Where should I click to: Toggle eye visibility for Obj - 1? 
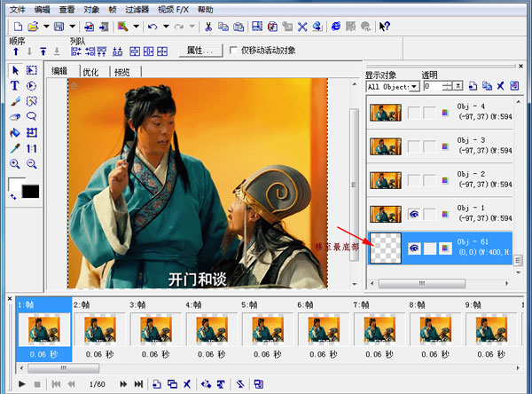[414, 215]
